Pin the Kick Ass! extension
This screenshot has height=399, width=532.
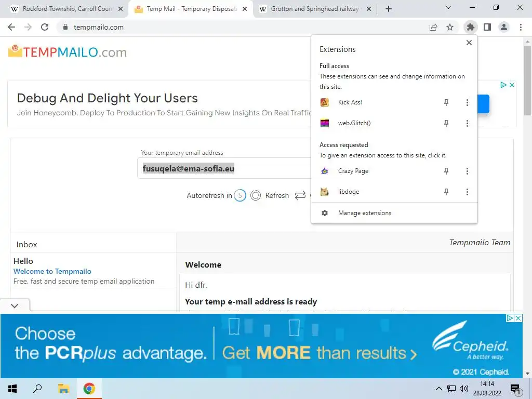coord(446,102)
